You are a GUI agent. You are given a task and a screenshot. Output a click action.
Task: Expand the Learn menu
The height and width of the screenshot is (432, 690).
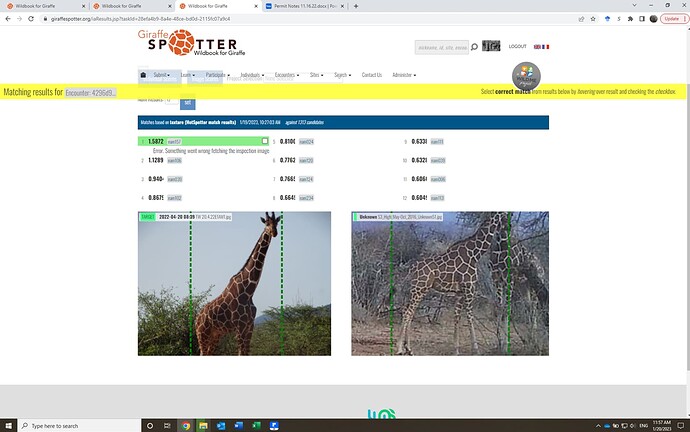[x=187, y=75]
